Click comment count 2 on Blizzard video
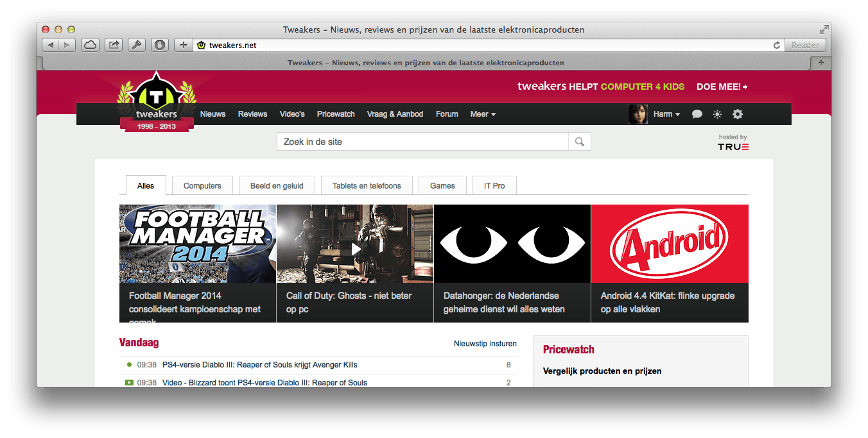The width and height of the screenshot is (868, 438). (x=508, y=383)
